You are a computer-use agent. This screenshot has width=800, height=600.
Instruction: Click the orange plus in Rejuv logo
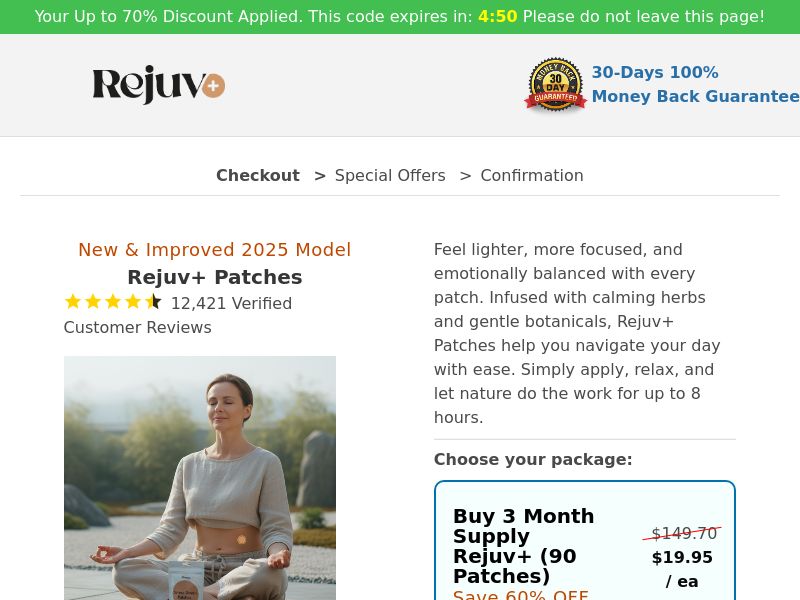tap(213, 85)
